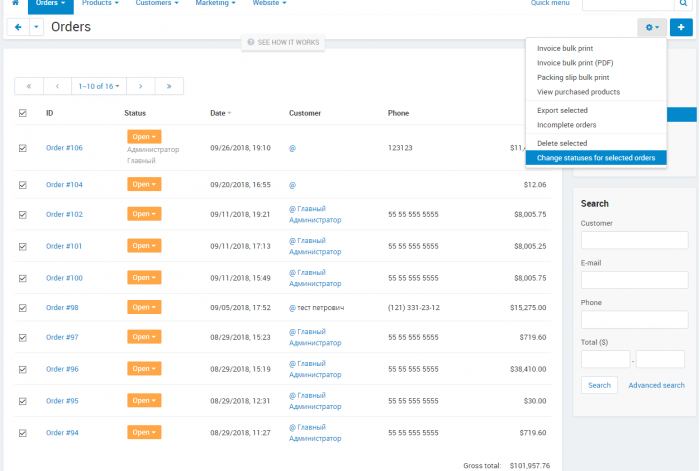
Task: Go to previous page of orders
Action: [x=57, y=86]
